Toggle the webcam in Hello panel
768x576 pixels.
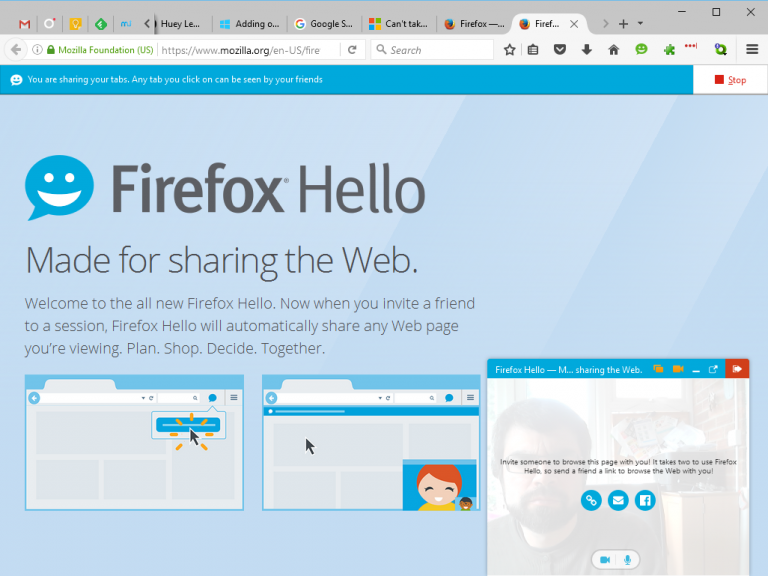[605, 560]
